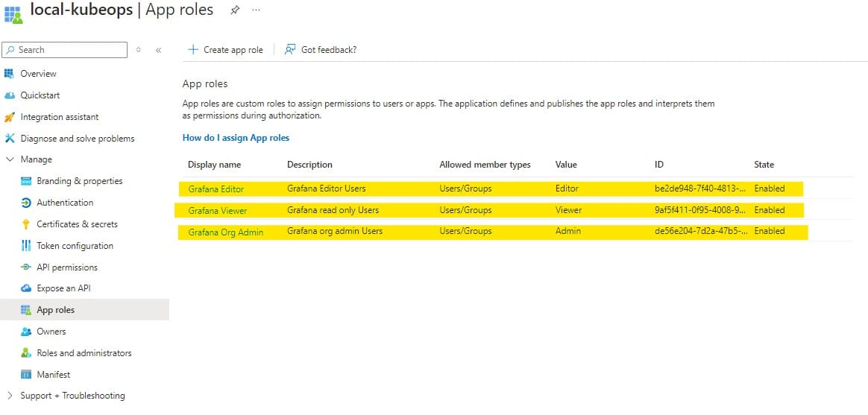Screen dimensions: 868x415
Task: Open the ellipsis more options menu
Action: (256, 10)
